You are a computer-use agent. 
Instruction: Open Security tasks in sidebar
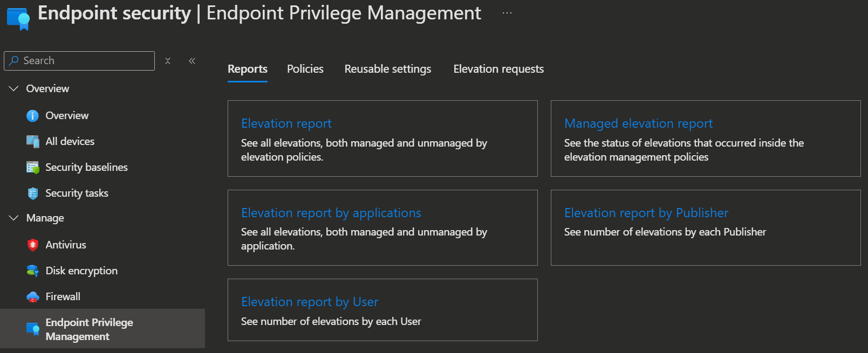coord(77,193)
